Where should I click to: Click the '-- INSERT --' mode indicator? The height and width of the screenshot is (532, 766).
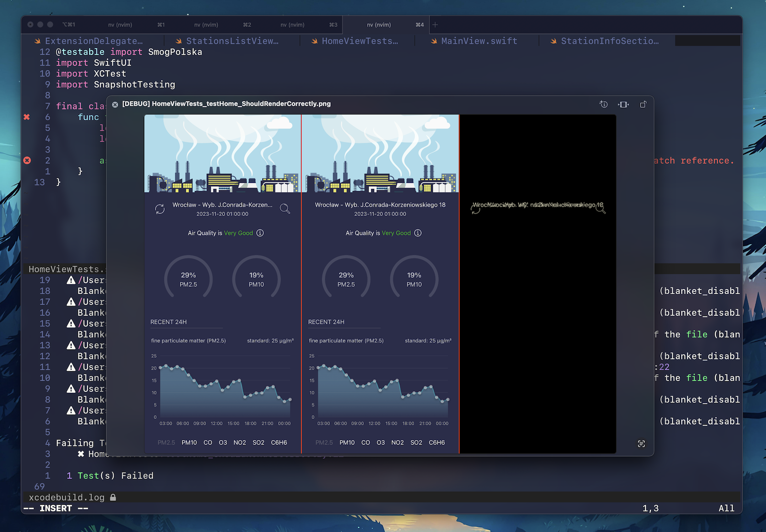(x=56, y=509)
